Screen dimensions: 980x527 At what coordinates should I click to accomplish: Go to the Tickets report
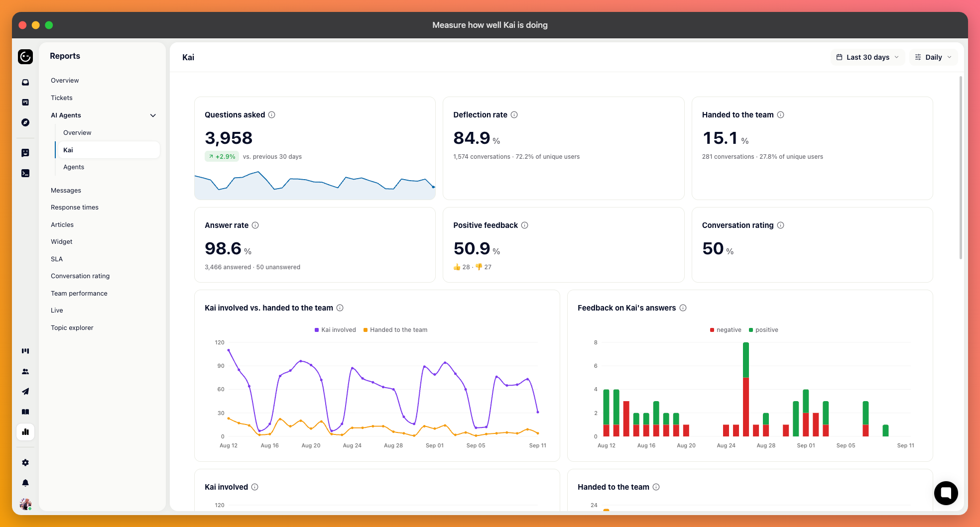pos(62,98)
